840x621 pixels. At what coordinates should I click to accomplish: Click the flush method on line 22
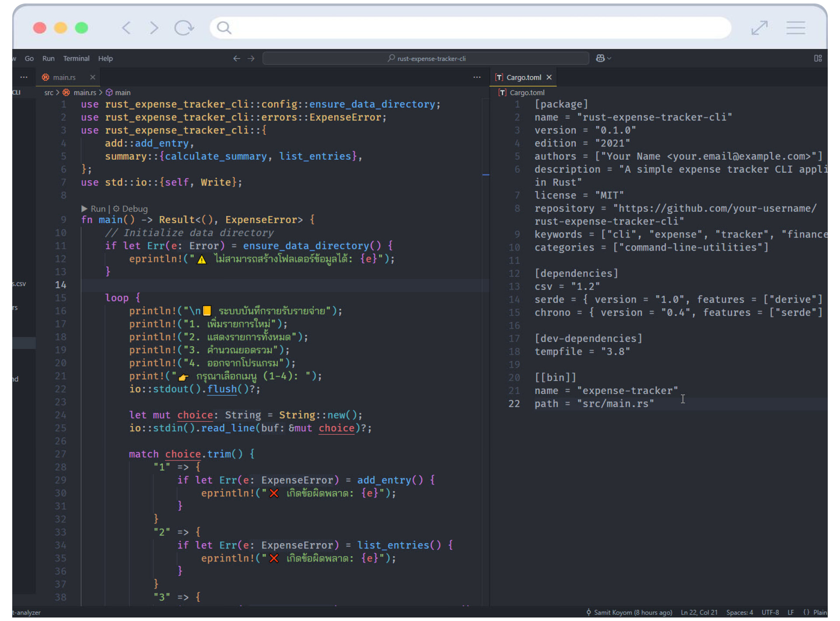pyautogui.click(x=222, y=389)
